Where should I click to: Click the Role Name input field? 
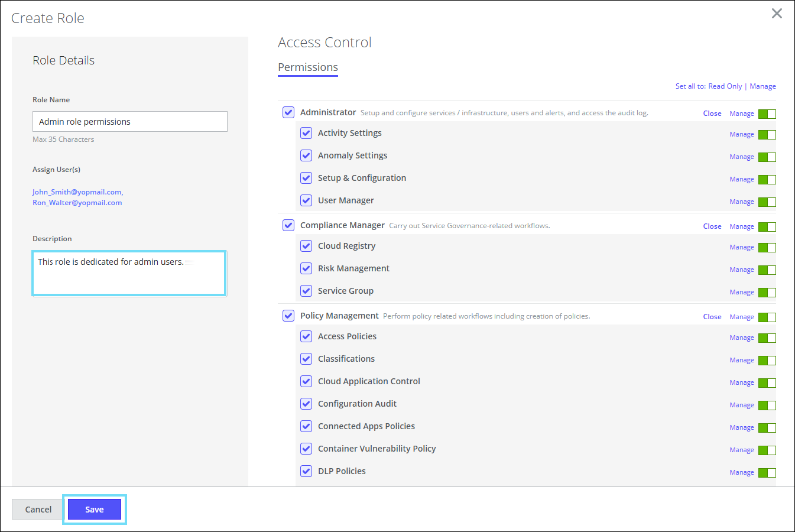tap(130, 122)
